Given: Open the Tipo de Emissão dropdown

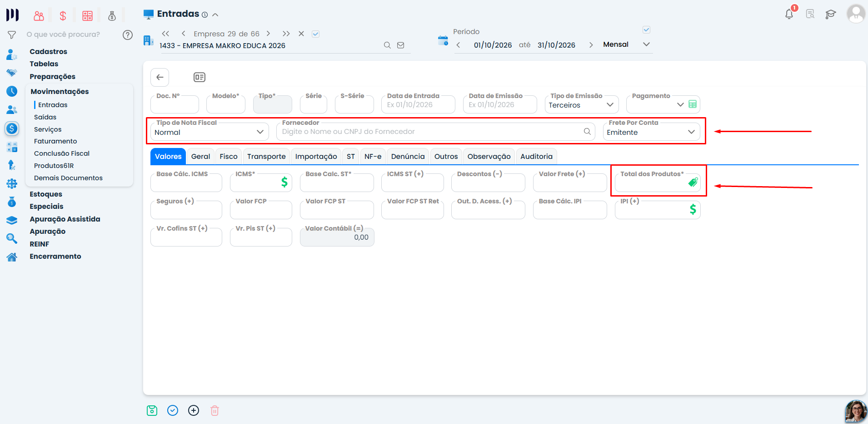Looking at the screenshot, I should pos(582,105).
